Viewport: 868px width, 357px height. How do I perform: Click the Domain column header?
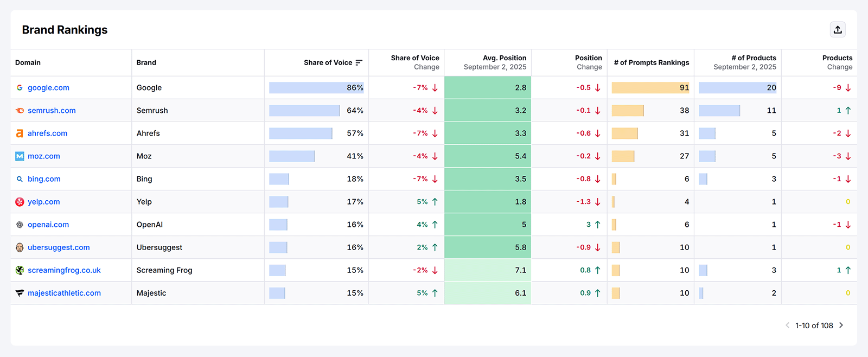pos(28,62)
